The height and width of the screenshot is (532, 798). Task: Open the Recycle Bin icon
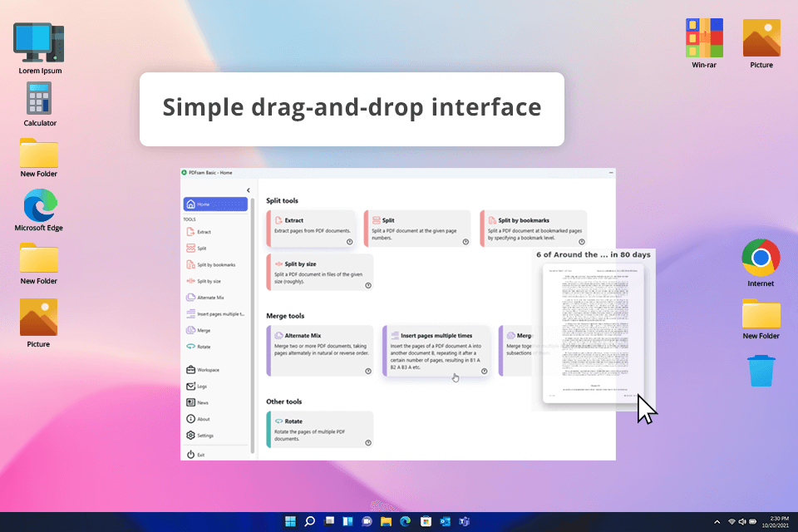coord(761,371)
